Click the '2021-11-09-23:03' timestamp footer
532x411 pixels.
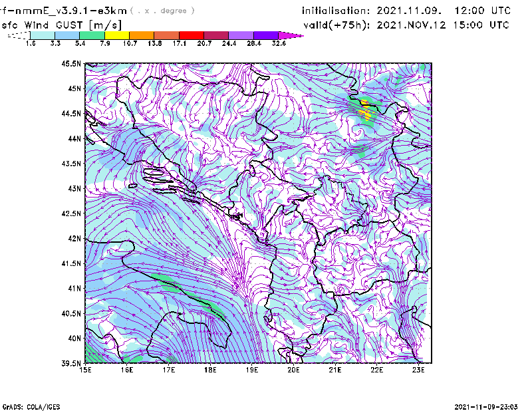pos(486,407)
